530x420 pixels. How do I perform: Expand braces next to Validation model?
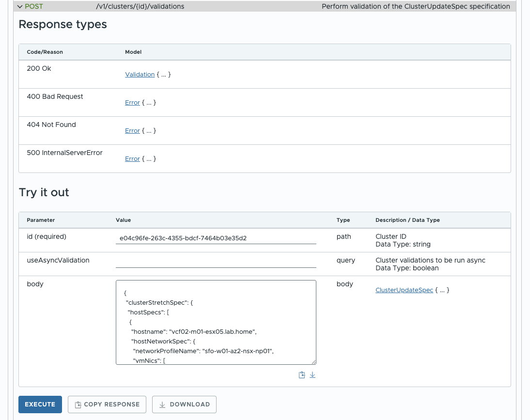click(164, 75)
